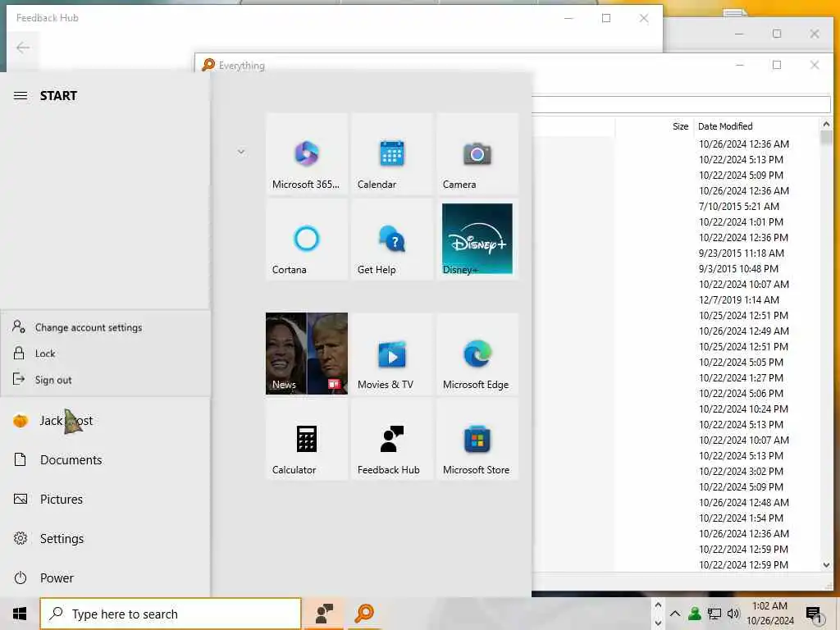Open the network tray icon

[x=714, y=614]
